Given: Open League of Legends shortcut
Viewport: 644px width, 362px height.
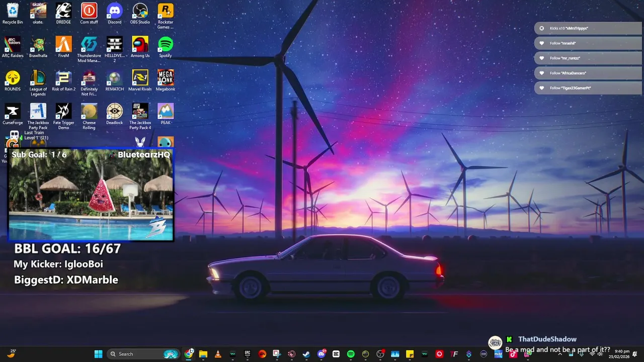Looking at the screenshot, I should pos(38,83).
